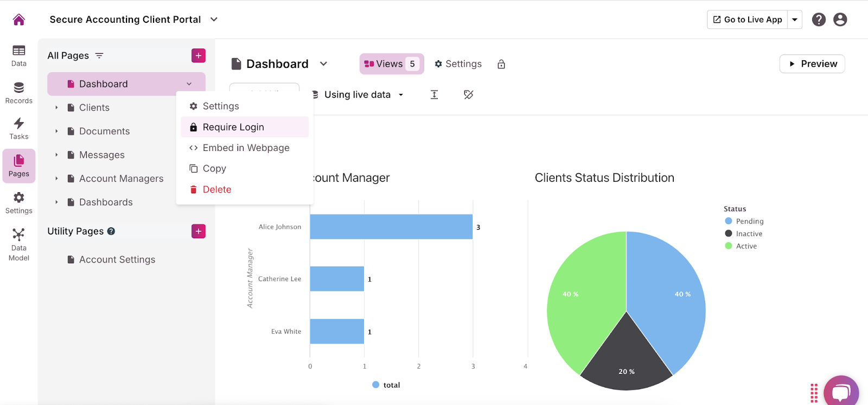This screenshot has width=868, height=405.
Task: Choose Embed in Webpage menu option
Action: coord(246,148)
